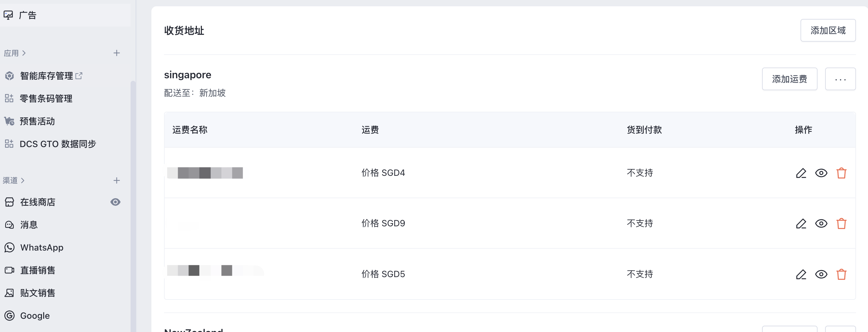
Task: Toggle visibility of SGD4 shipping rate
Action: pos(821,173)
